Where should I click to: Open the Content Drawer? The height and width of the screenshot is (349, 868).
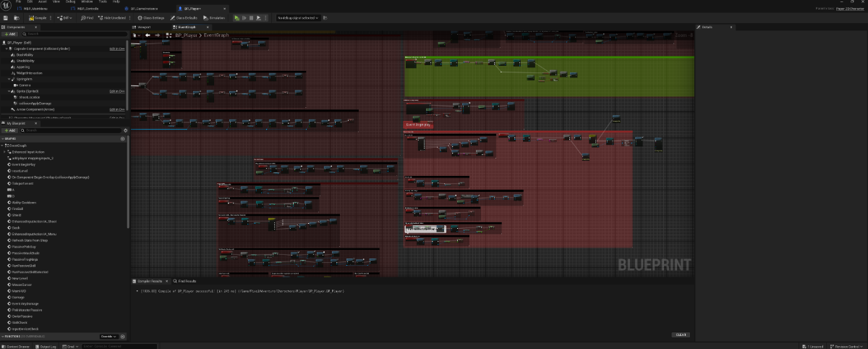[16, 346]
